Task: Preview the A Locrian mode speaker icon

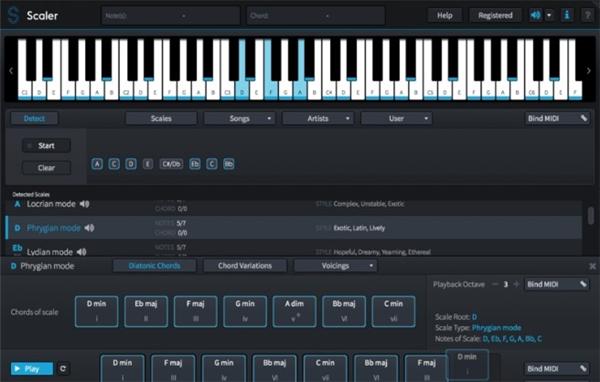Action: click(x=85, y=204)
